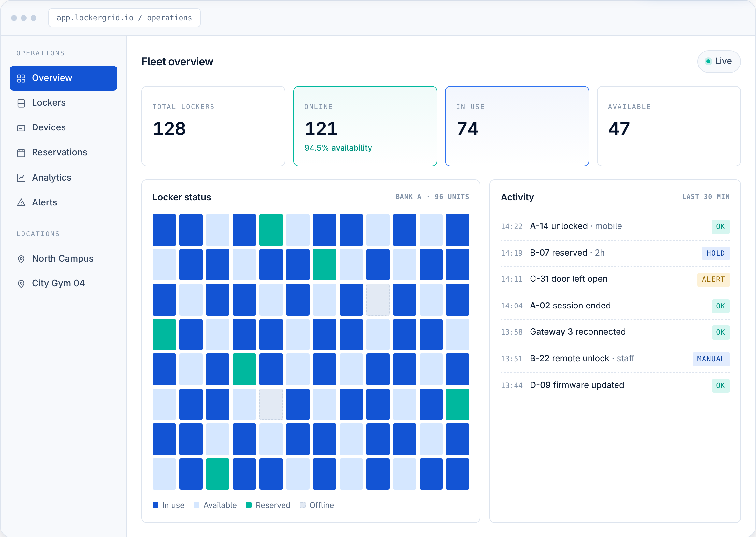
Task: Open the Alerts section
Action: pos(64,203)
